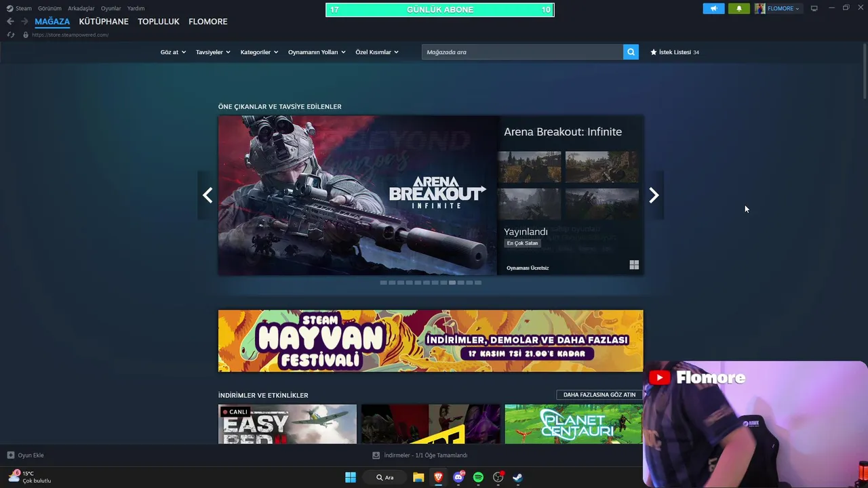Click into the Mağazada ara search field
Screen dimensions: 868x488
pyautogui.click(x=523, y=52)
